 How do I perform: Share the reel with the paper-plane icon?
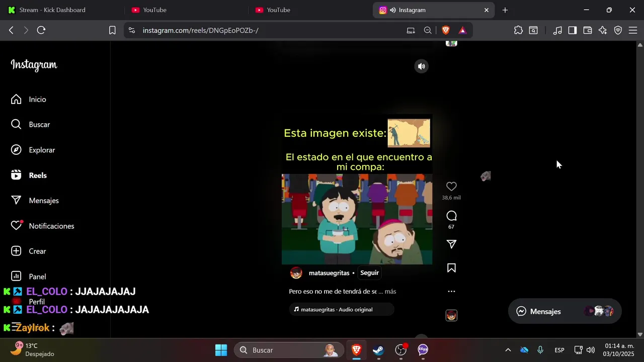(451, 244)
